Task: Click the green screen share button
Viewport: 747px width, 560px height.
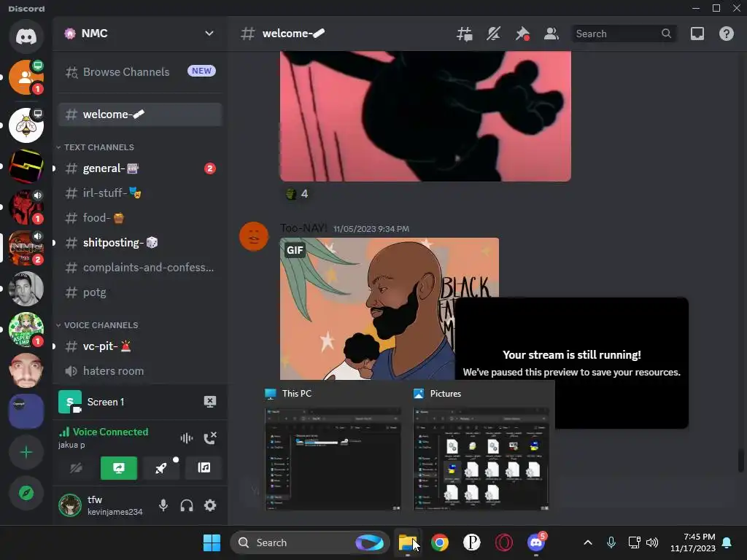Action: pos(119,467)
